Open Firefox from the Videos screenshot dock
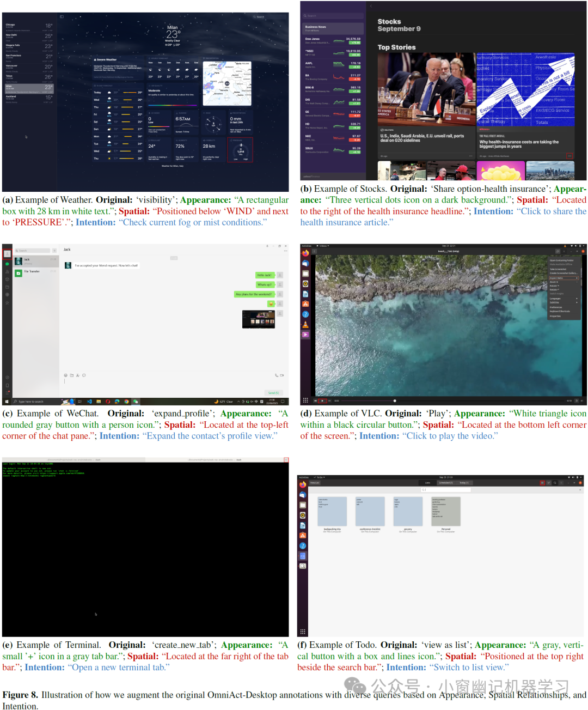This screenshot has height=710, width=588. 305,253
